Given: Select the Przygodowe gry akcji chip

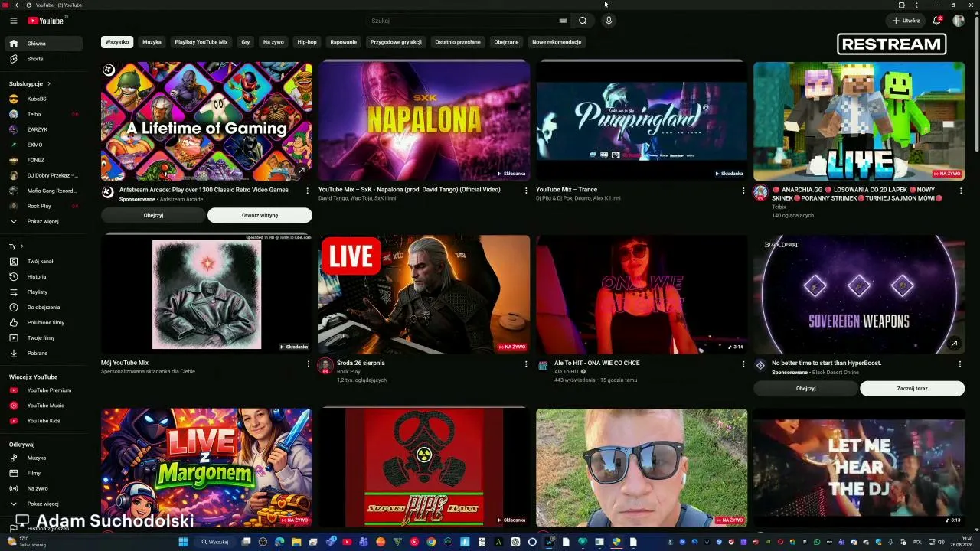Looking at the screenshot, I should 396,42.
